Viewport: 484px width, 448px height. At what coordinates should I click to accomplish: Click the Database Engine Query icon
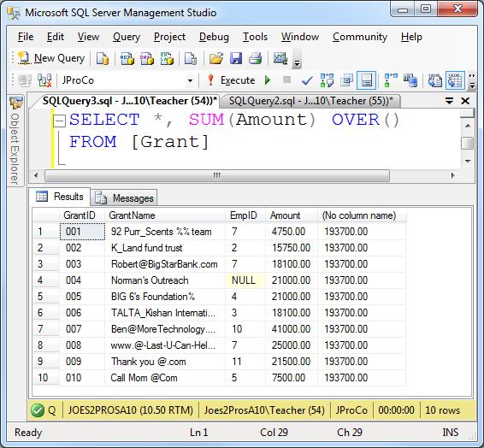coord(103,58)
